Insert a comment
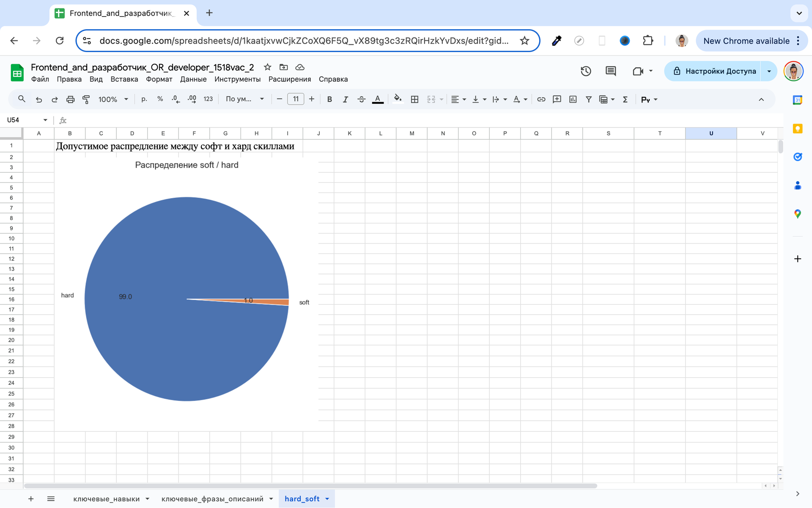Viewport: 812px width, 508px height. click(x=557, y=99)
